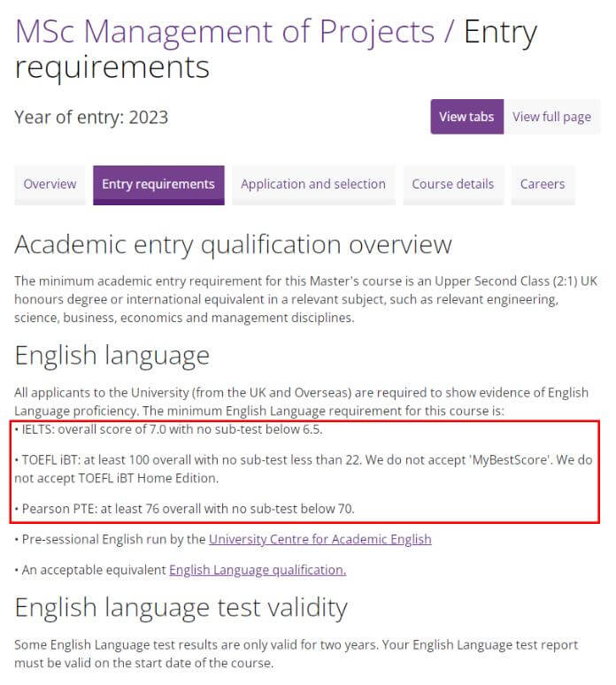The width and height of the screenshot is (616, 685).
Task: Follow the University Centre for Academic English link
Action: [320, 540]
